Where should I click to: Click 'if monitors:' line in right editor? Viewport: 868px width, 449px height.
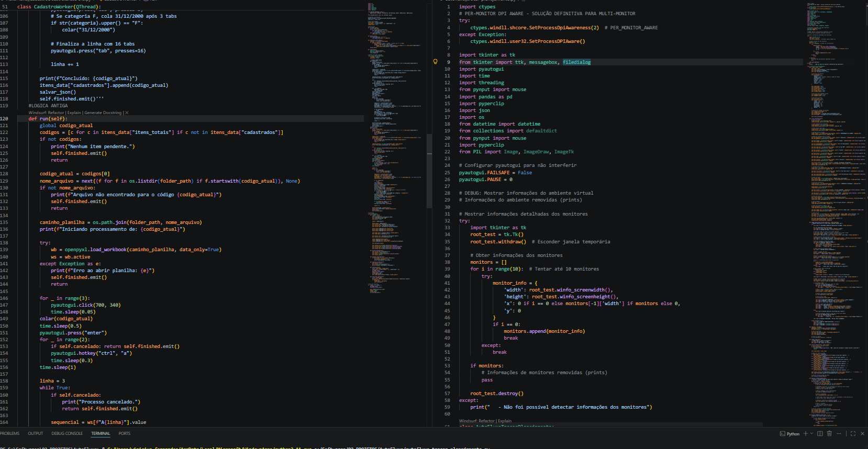click(487, 366)
